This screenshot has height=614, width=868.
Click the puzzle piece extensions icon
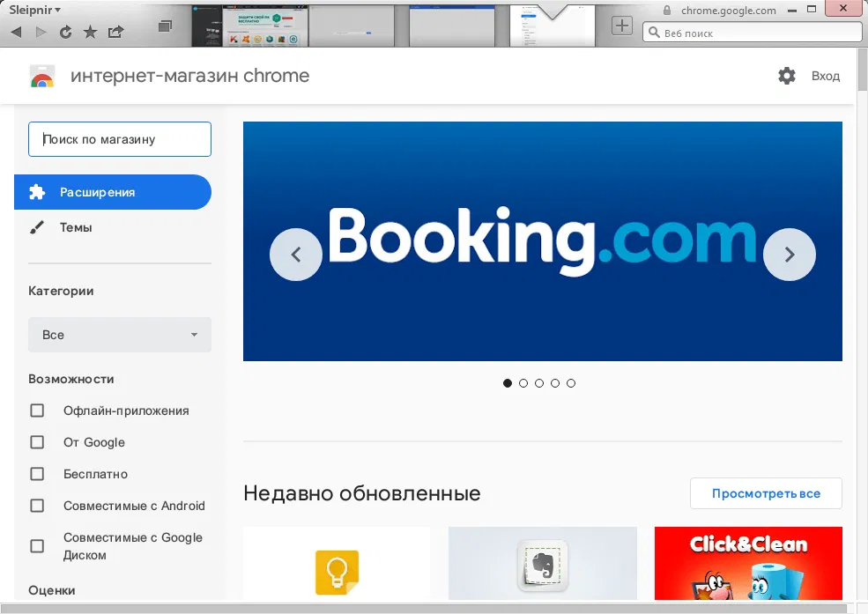tap(37, 192)
